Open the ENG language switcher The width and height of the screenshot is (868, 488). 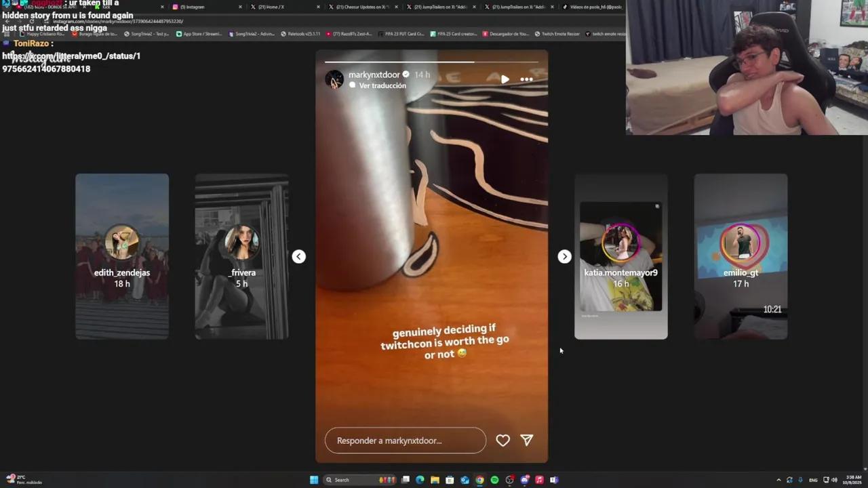(x=813, y=480)
